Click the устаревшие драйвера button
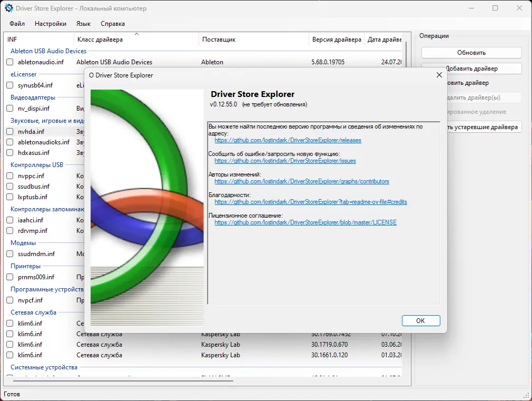Image resolution: width=532 pixels, height=401 pixels. (484, 127)
